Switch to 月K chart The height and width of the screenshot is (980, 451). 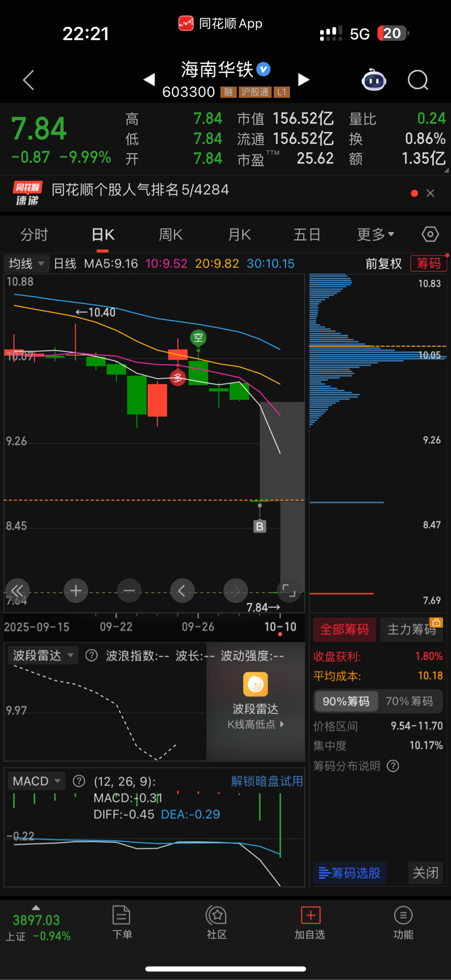click(x=239, y=235)
